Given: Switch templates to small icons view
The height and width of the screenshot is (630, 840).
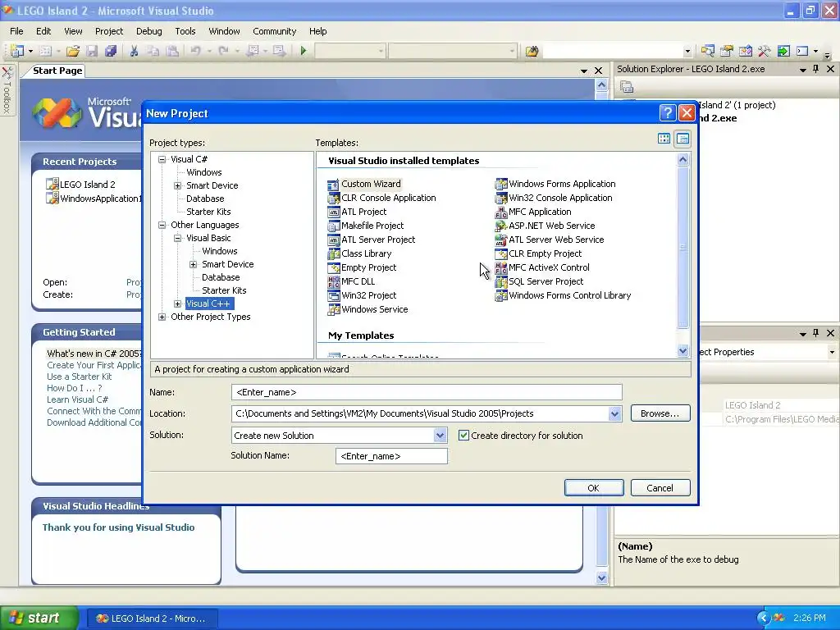Looking at the screenshot, I should click(x=682, y=139).
